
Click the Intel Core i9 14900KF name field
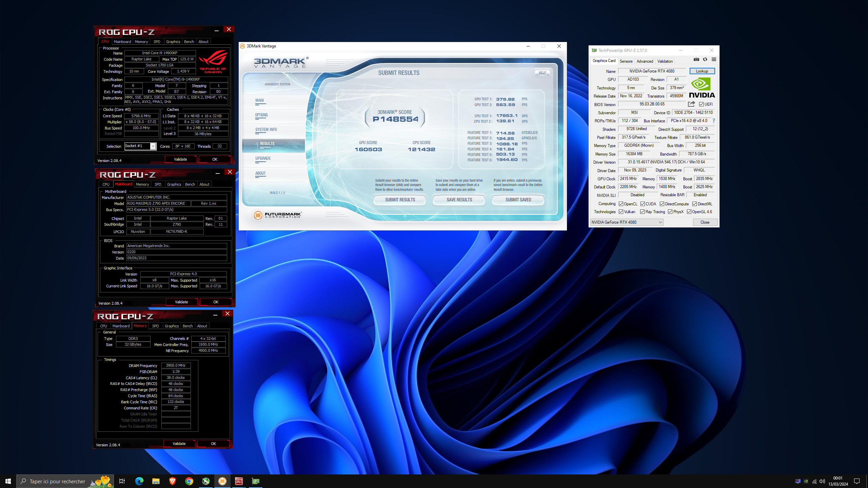(x=160, y=53)
